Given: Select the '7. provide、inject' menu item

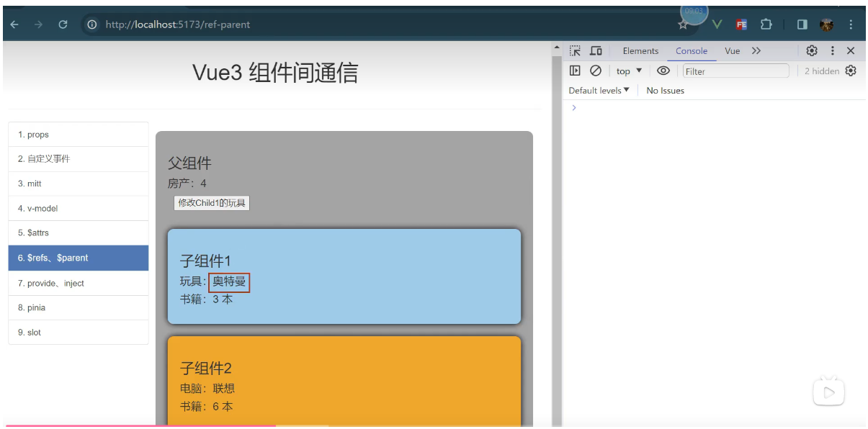Looking at the screenshot, I should pyautogui.click(x=79, y=283).
